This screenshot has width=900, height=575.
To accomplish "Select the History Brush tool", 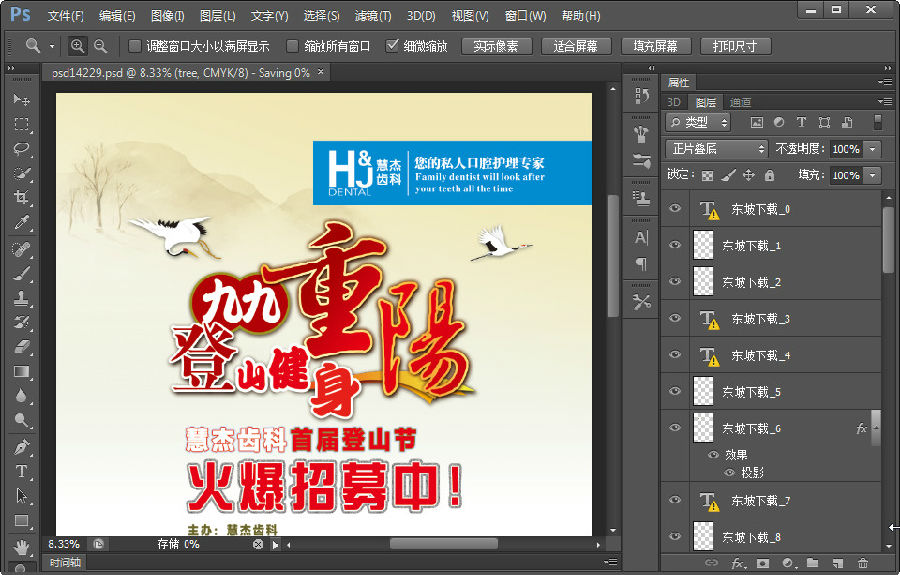I will point(22,323).
